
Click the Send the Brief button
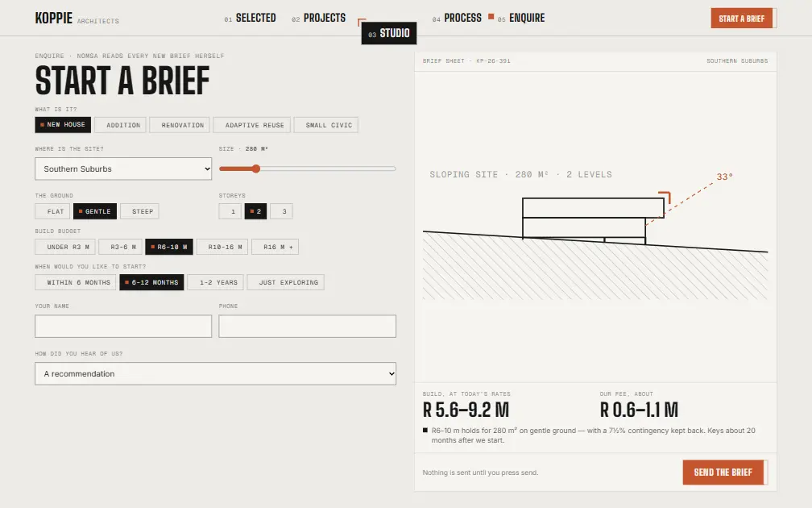point(723,473)
